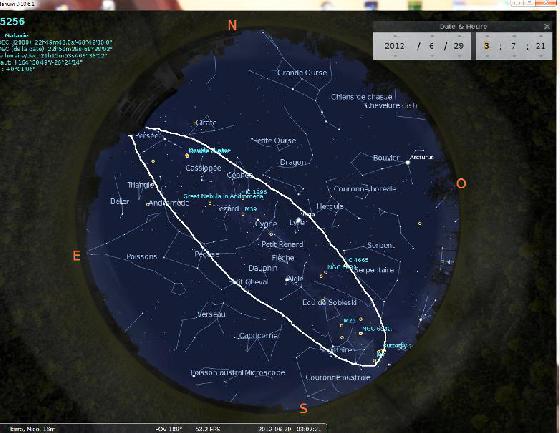Click the Couronne australe constellation label

coord(338,377)
